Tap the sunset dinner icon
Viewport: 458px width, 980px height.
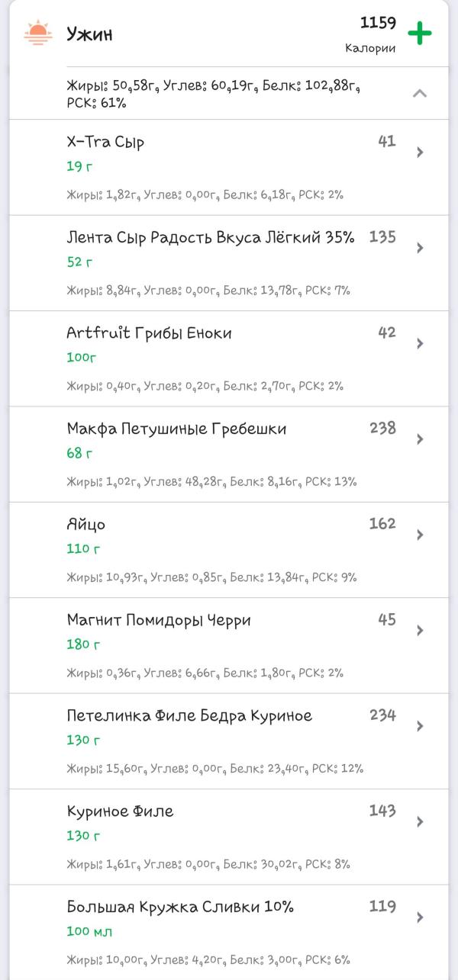tap(37, 34)
